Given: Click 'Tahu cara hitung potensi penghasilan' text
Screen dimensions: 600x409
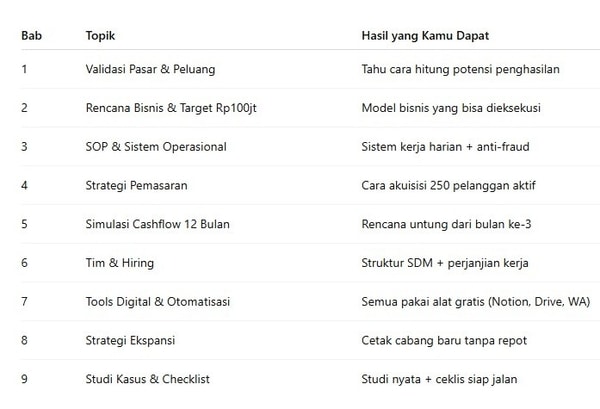Looking at the screenshot, I should 460,70.
